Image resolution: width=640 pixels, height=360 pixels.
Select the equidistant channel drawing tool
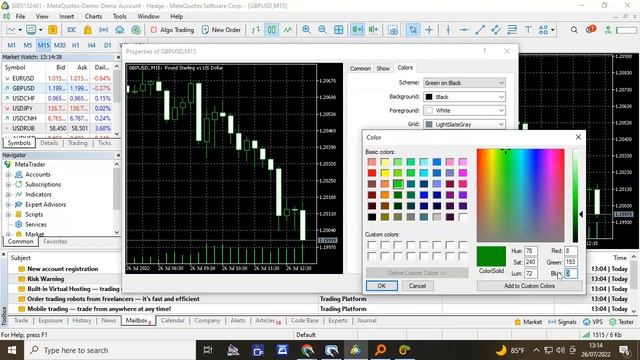pyautogui.click(x=496, y=30)
